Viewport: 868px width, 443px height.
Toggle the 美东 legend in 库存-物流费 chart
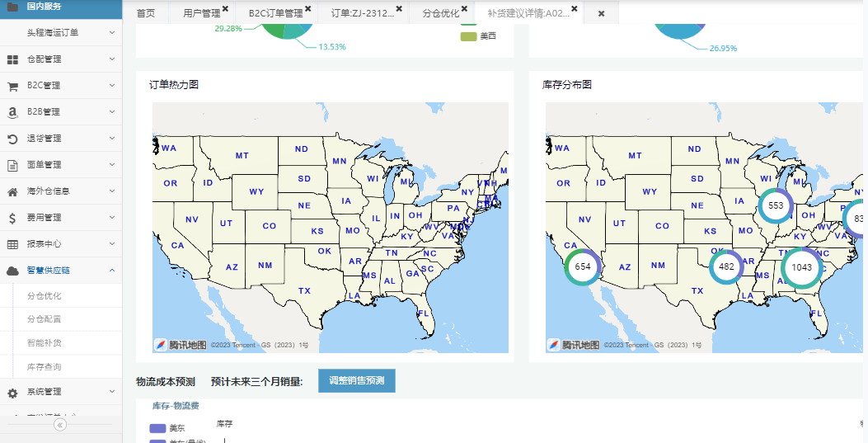click(x=157, y=428)
